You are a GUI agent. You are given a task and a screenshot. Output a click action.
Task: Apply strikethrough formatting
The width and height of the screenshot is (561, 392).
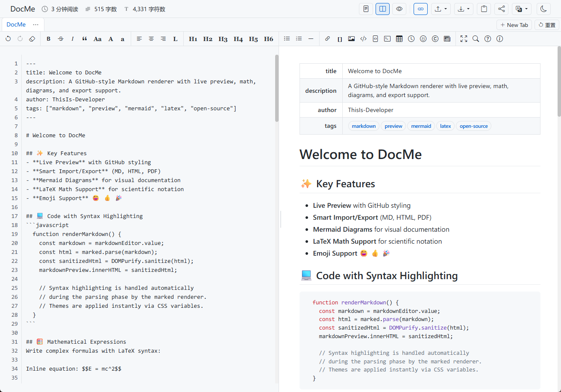61,39
